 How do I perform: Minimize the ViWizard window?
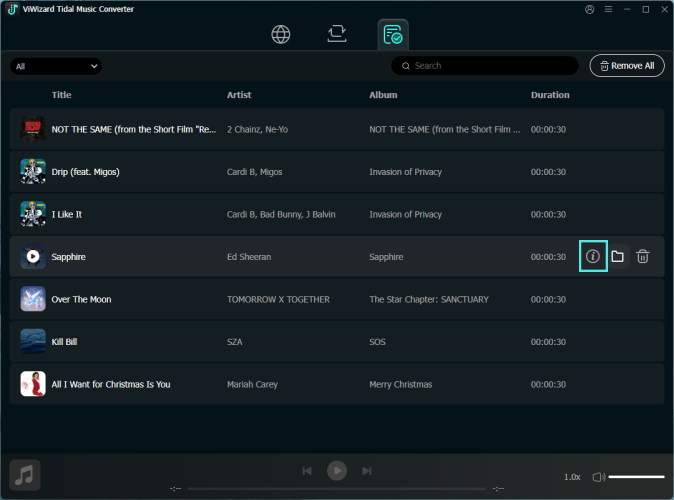(x=627, y=9)
